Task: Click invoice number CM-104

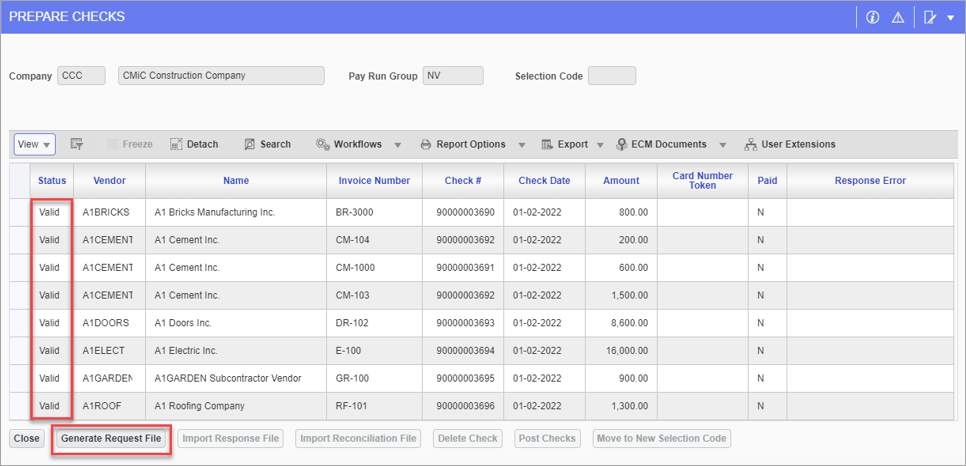Action: pos(352,240)
